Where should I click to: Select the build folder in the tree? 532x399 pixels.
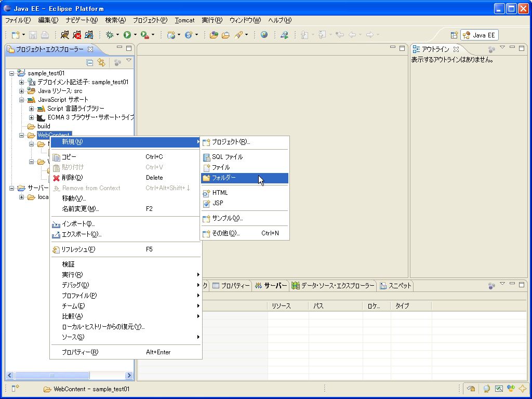tap(44, 126)
